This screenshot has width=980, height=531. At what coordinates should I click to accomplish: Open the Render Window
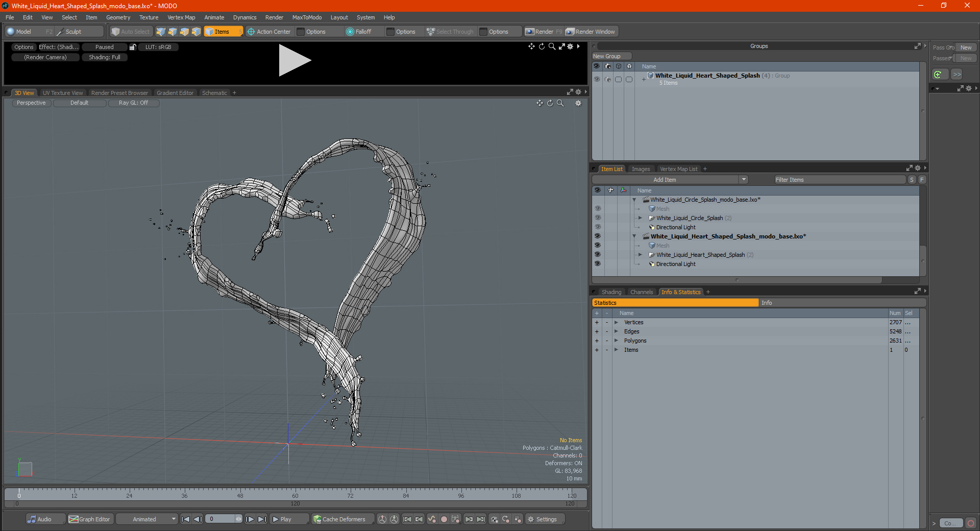(591, 32)
